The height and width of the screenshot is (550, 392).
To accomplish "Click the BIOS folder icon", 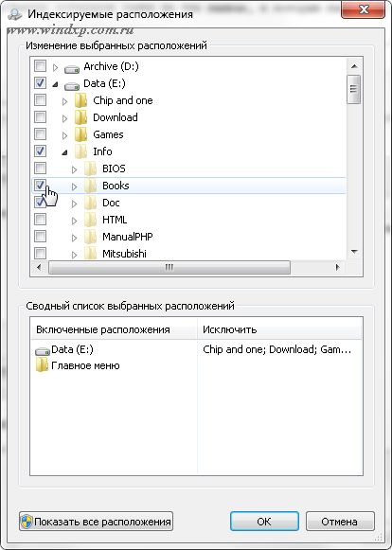I will point(91,169).
